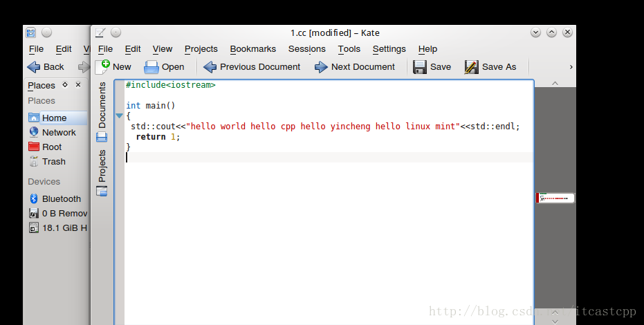Viewport: 644px width, 325px height.
Task: Click the Back arrow in file manager
Action: tap(34, 67)
